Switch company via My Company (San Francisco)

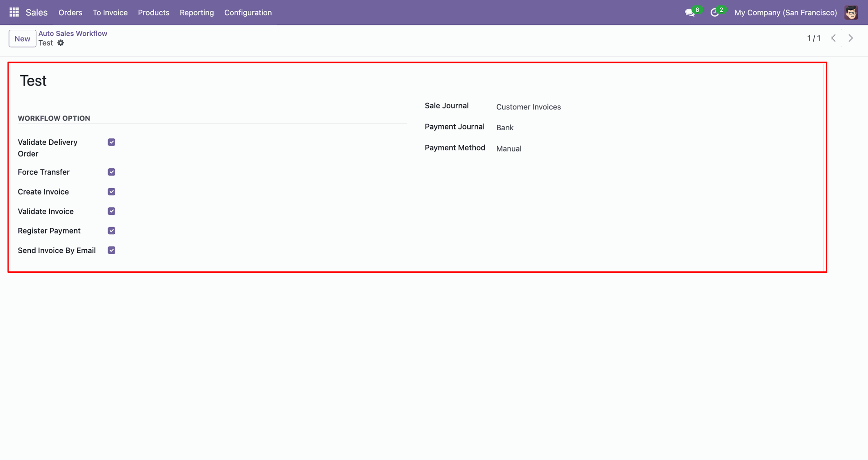[x=786, y=13]
